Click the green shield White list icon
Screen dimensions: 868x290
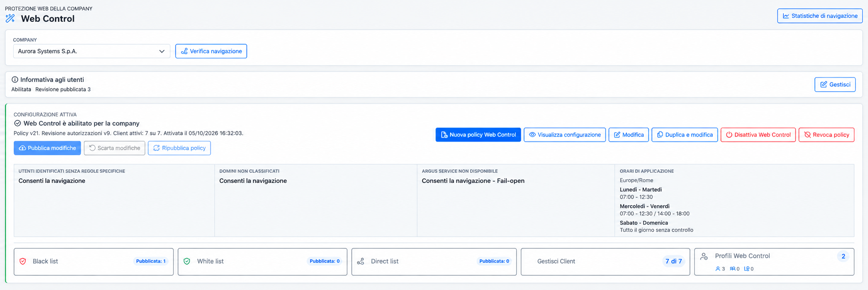187,261
